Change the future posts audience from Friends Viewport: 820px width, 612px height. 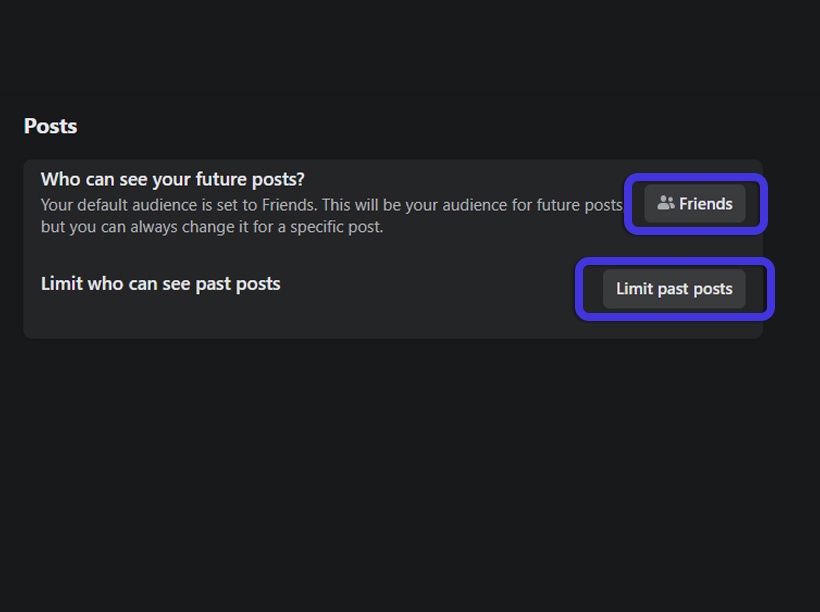pos(695,203)
